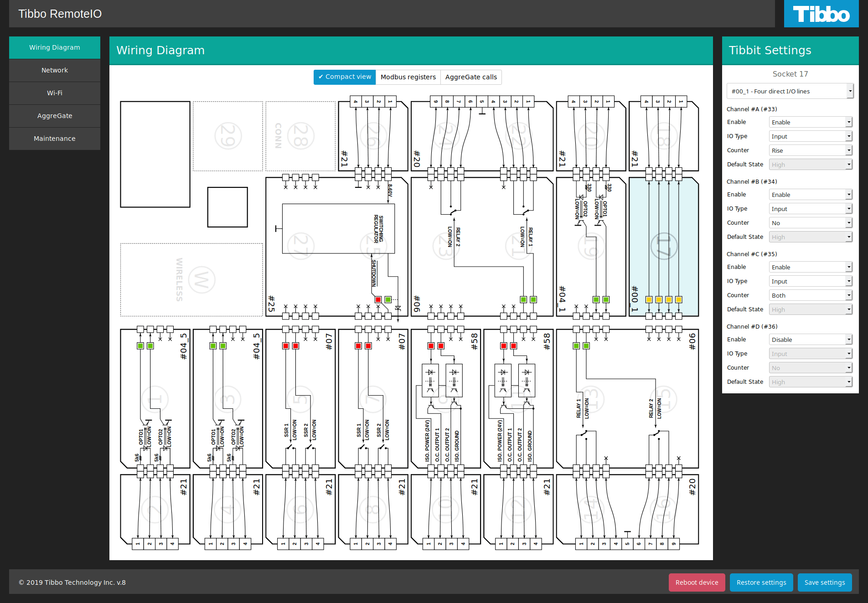Click the SHUTDOWN label in tile #25
This screenshot has height=603, width=868.
374,273
